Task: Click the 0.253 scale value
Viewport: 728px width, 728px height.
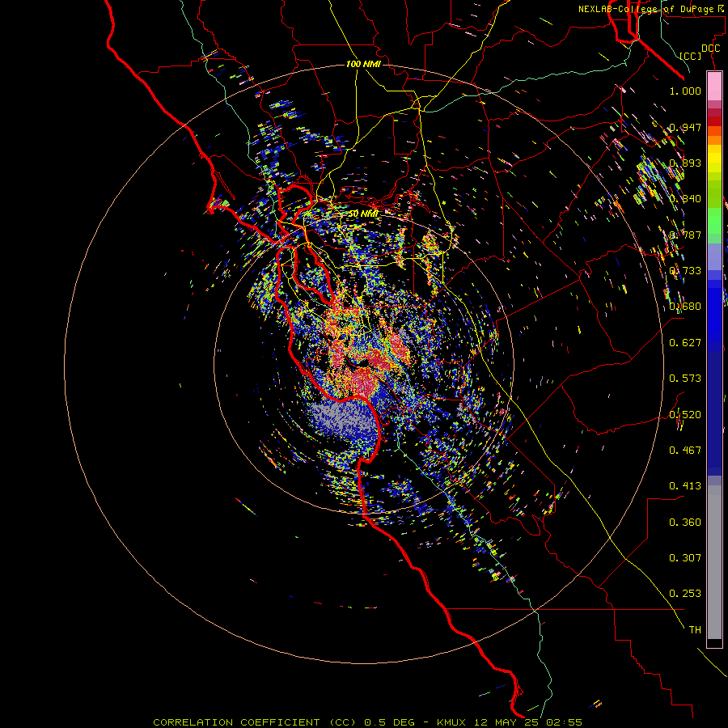Action: [x=685, y=594]
